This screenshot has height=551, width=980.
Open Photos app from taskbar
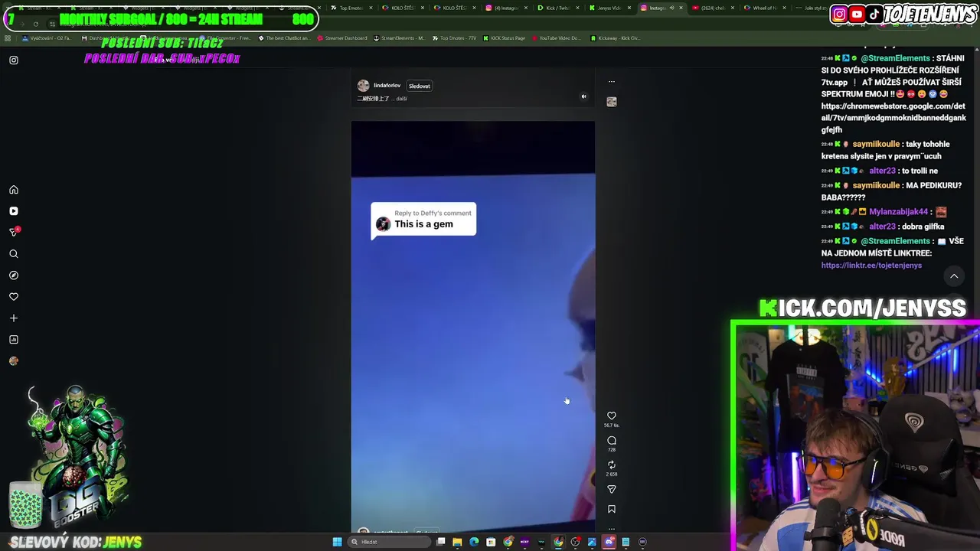tap(592, 542)
